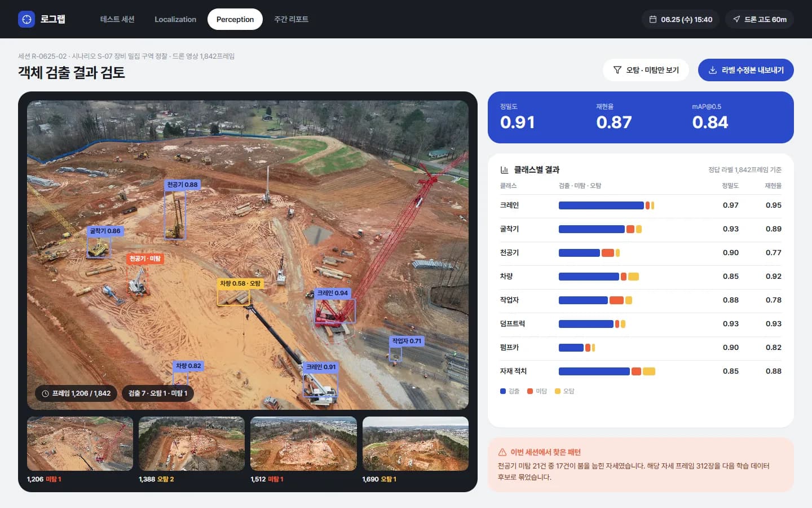Click the warning triangle icon beside 이번 세션에서 찾은 패턴

(502, 452)
